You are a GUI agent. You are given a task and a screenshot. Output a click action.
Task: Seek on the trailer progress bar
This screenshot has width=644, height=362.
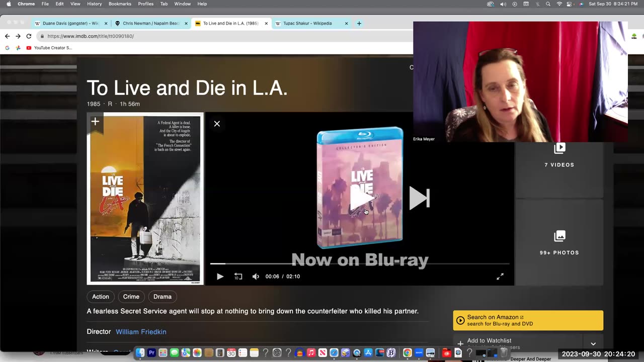pos(360,263)
